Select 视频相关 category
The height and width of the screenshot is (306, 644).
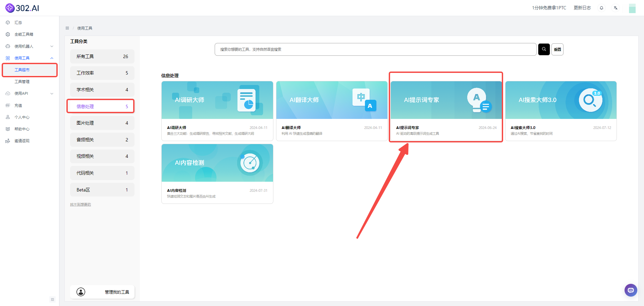[x=102, y=156]
